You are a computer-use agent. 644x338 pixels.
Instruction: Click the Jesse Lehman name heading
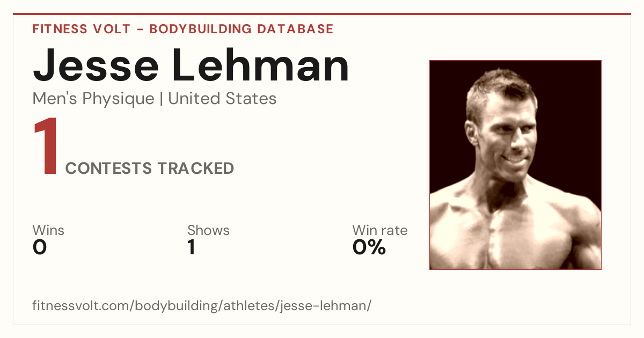pos(191,65)
